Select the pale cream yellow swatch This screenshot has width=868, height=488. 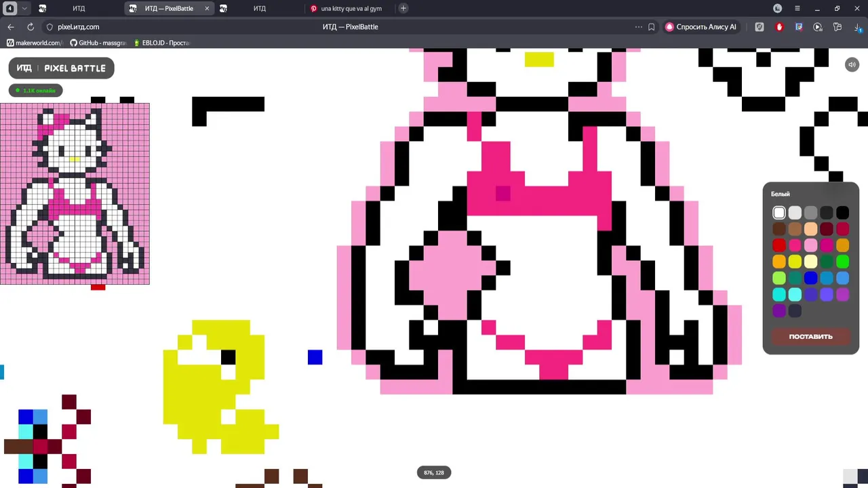pos(810,262)
